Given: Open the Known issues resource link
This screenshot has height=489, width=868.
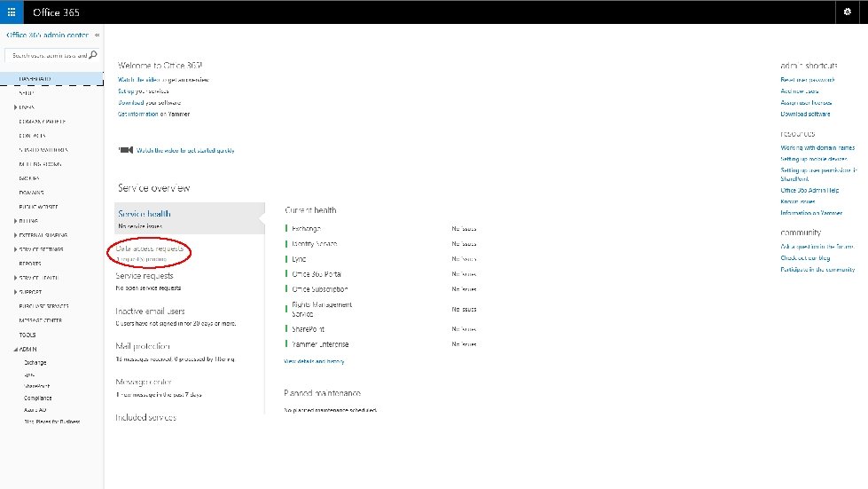Looking at the screenshot, I should [x=798, y=201].
